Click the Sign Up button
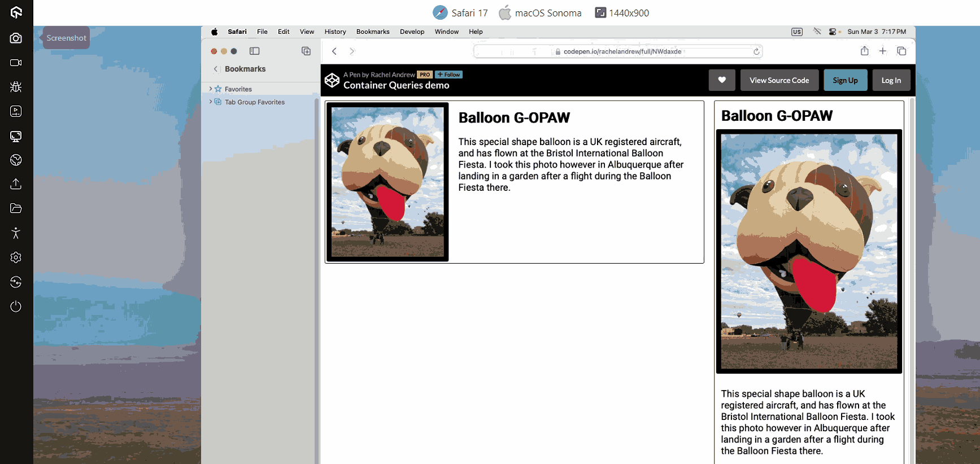 [x=844, y=80]
